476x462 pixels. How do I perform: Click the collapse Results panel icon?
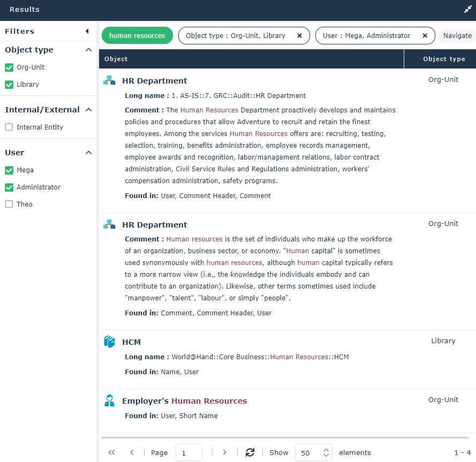pyautogui.click(x=467, y=10)
